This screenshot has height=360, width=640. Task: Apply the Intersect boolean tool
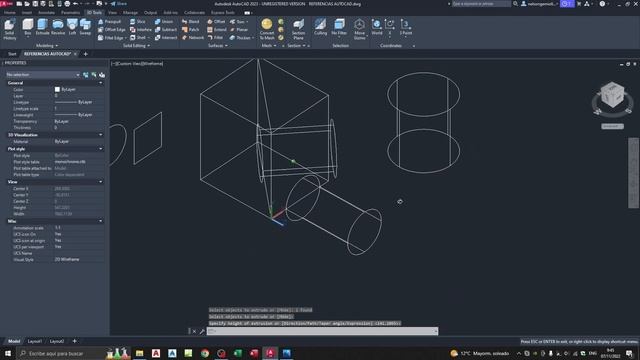(x=166, y=38)
